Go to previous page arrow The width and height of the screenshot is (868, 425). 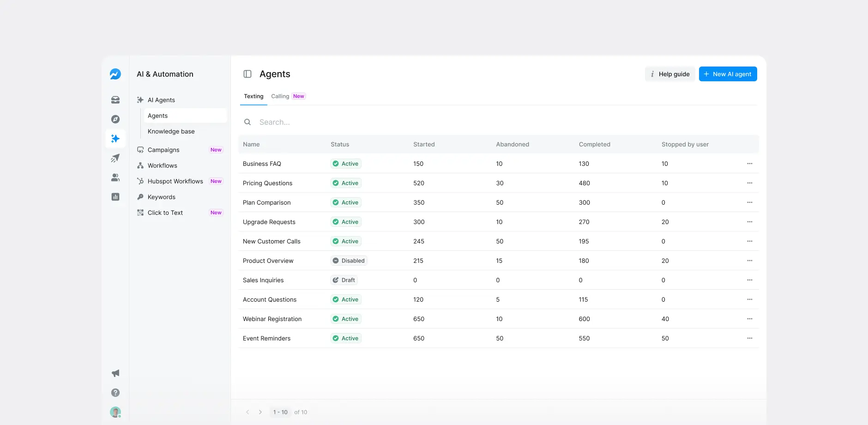pos(247,412)
